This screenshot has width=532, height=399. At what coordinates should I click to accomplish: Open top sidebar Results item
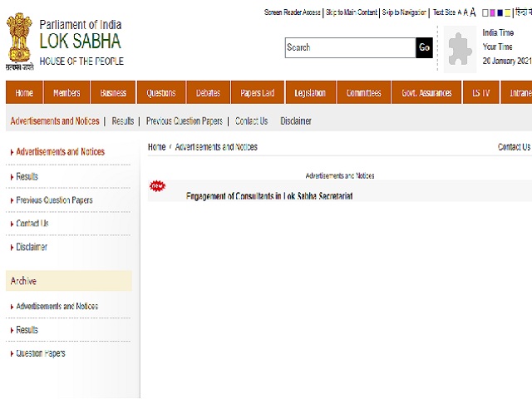(27, 177)
